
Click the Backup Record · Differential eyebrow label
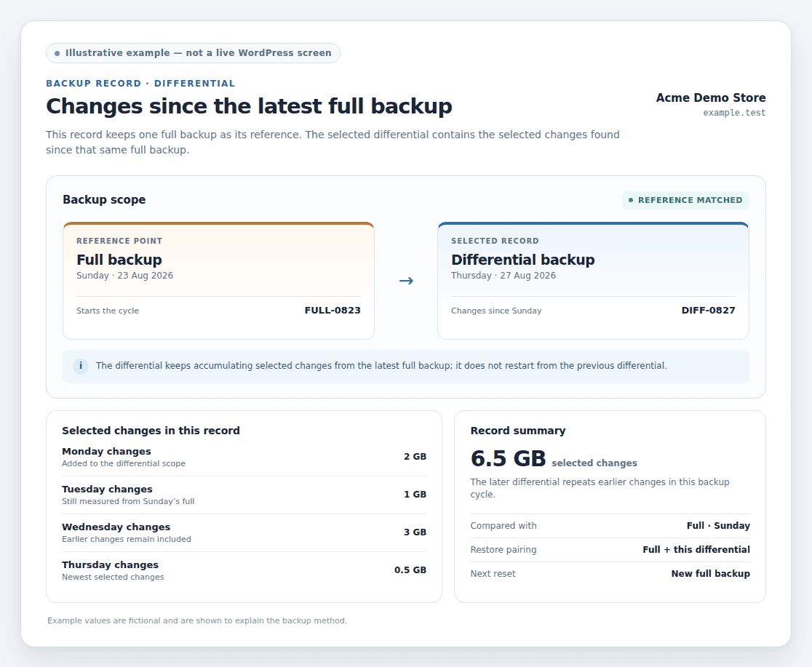tap(140, 84)
